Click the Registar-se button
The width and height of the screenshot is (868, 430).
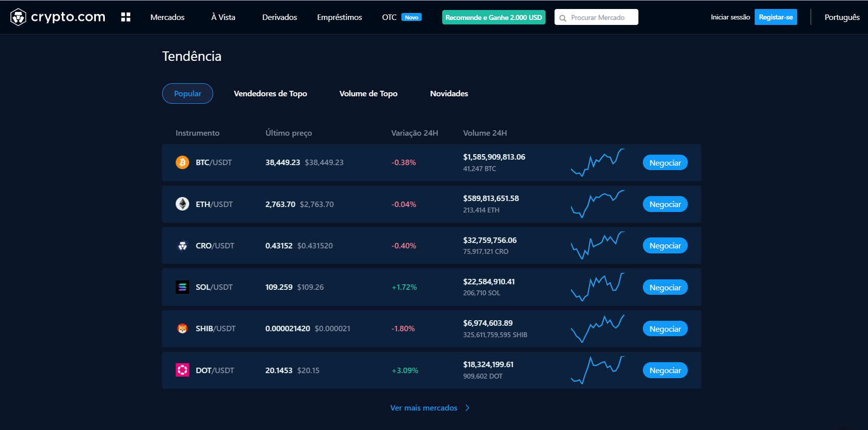776,17
